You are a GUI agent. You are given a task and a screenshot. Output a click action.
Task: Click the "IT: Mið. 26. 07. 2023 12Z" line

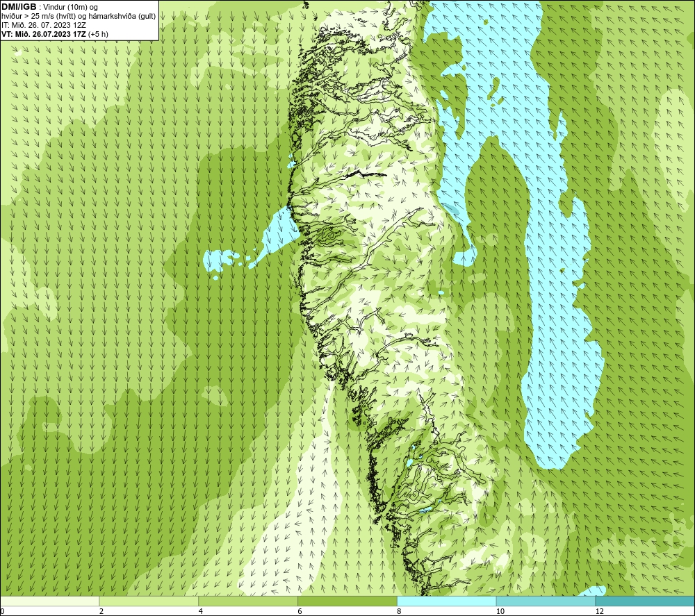coord(44,25)
